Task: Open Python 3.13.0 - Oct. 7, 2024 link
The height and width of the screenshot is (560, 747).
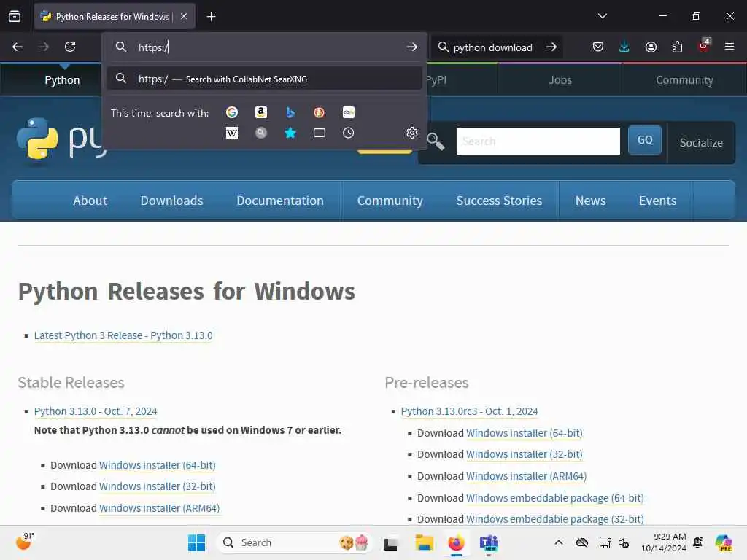Action: pyautogui.click(x=96, y=411)
